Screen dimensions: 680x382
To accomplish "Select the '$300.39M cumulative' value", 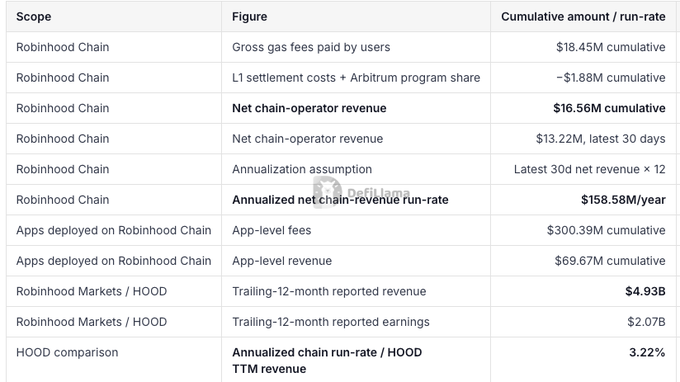I will tap(606, 230).
